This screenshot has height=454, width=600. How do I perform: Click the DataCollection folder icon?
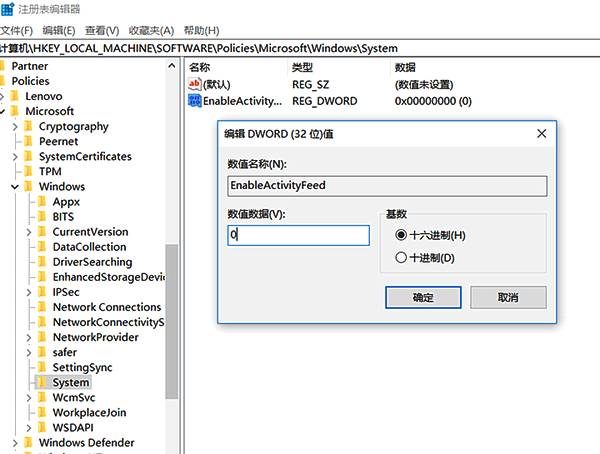pyautogui.click(x=42, y=247)
